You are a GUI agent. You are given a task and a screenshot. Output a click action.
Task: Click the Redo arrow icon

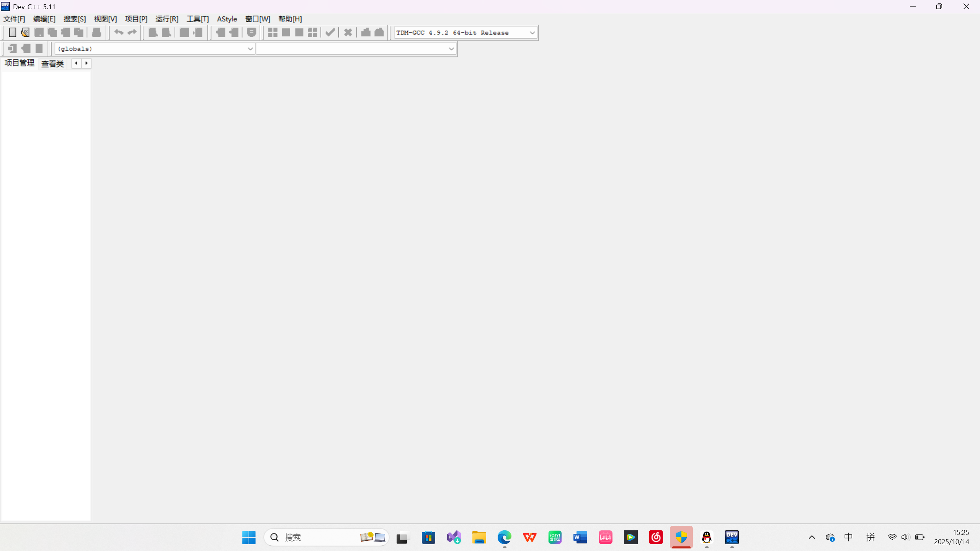tap(132, 33)
